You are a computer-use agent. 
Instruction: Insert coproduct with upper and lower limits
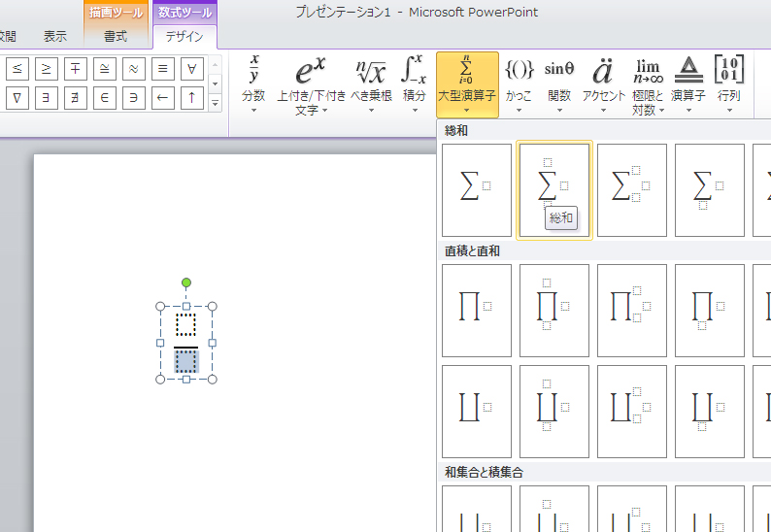point(554,412)
